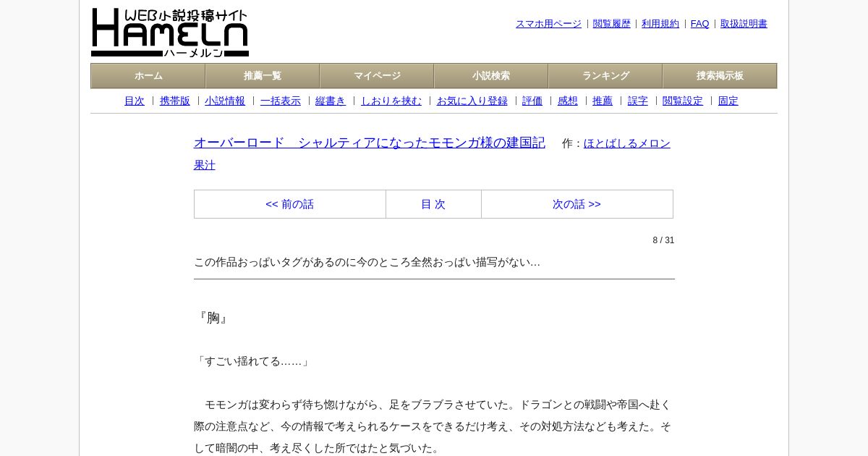Click the 目次 submenu link

pyautogui.click(x=135, y=101)
